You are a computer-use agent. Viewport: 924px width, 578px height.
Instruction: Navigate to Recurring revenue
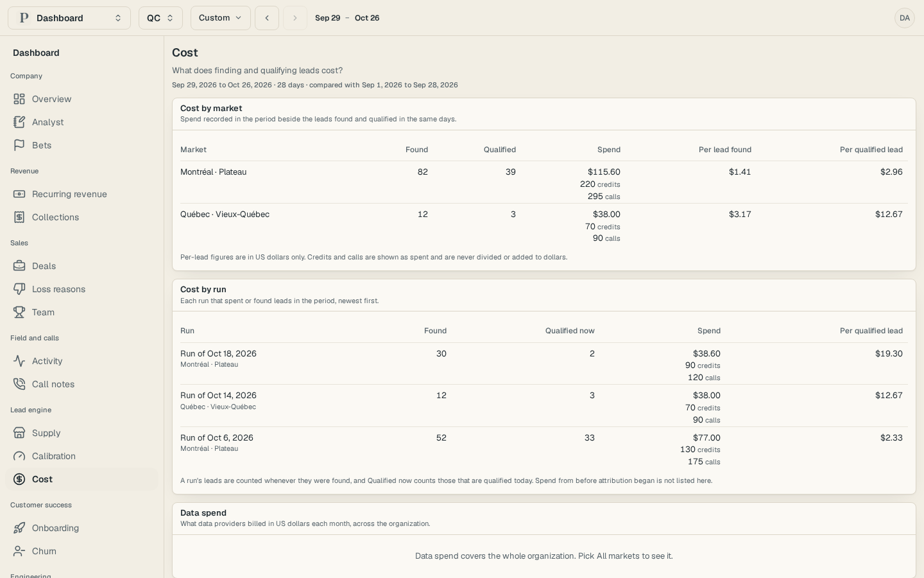[x=82, y=194]
